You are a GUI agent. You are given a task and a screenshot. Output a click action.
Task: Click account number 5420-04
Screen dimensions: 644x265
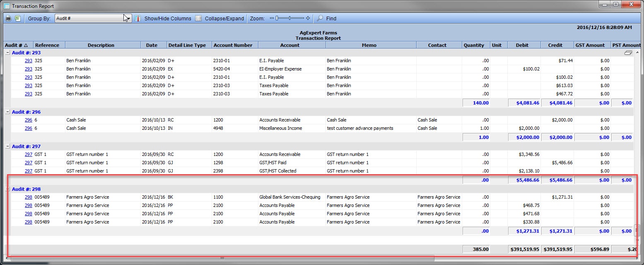(x=222, y=69)
